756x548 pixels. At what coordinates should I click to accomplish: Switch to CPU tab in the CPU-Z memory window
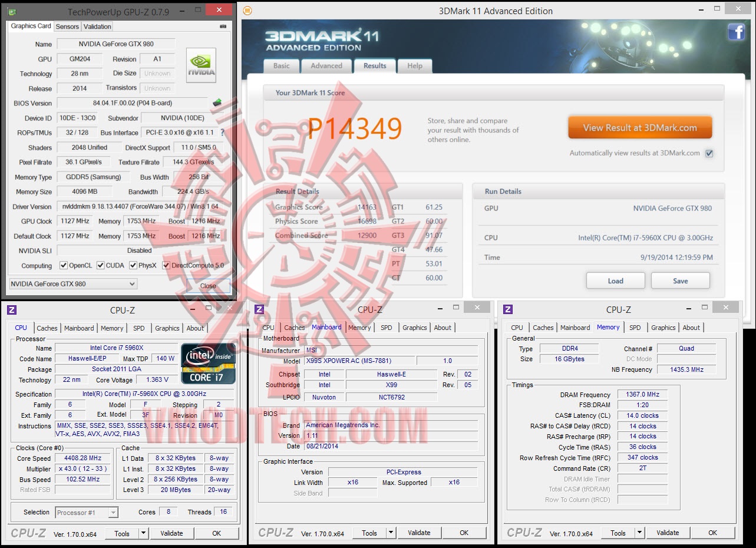tap(517, 328)
